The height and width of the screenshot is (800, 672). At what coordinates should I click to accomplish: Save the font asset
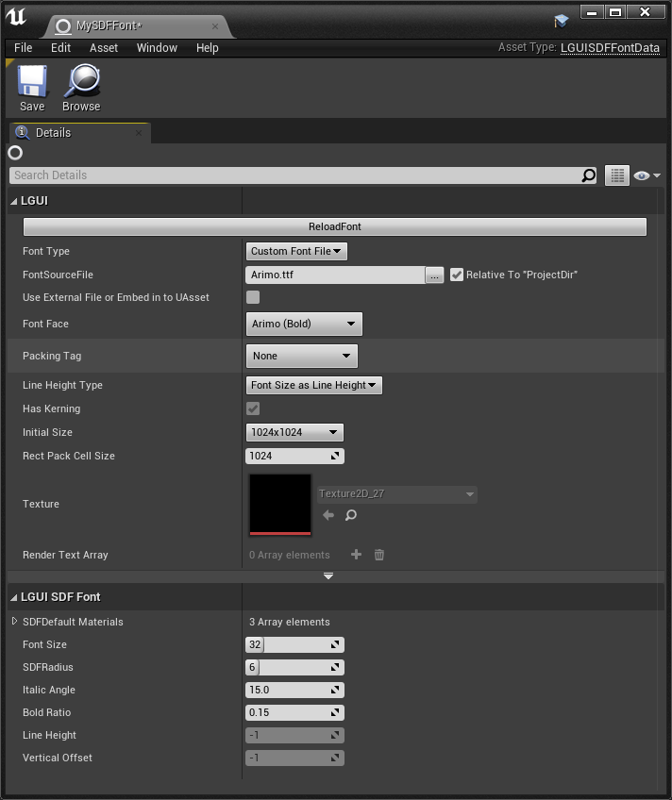click(32, 88)
